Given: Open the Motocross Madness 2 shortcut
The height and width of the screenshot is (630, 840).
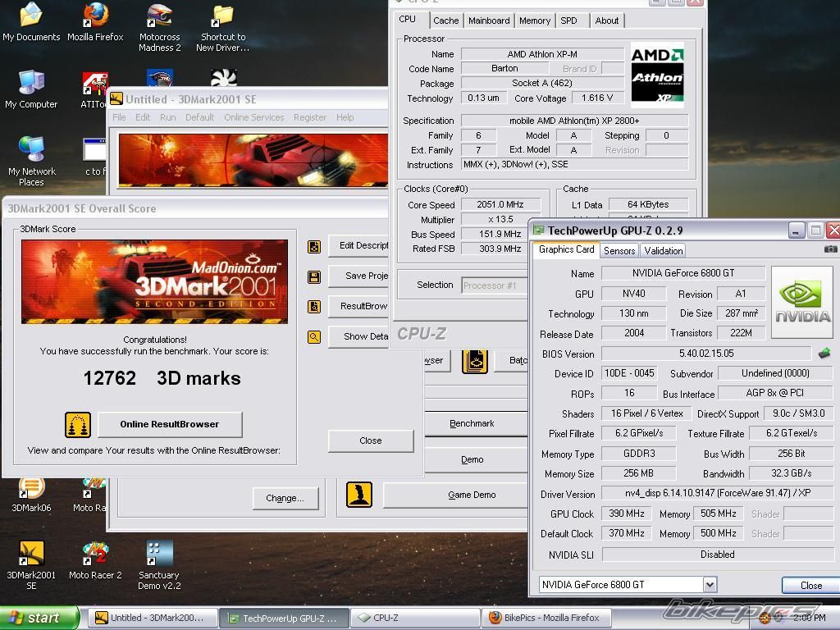Looking at the screenshot, I should click(159, 16).
